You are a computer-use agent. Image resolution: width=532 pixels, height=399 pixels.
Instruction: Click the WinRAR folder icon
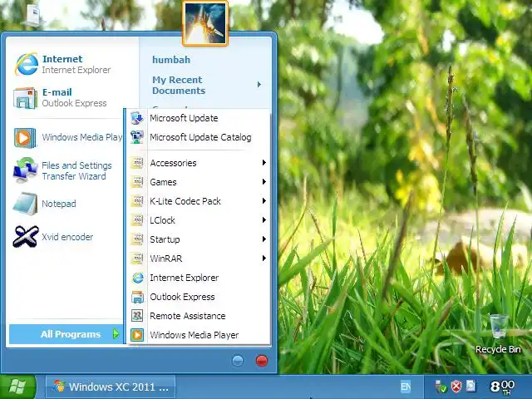137,259
